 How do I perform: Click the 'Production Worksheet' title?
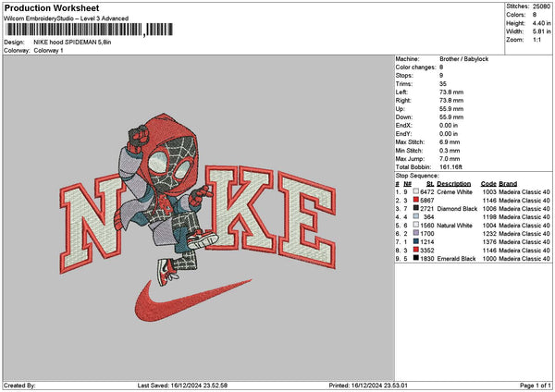coord(52,8)
